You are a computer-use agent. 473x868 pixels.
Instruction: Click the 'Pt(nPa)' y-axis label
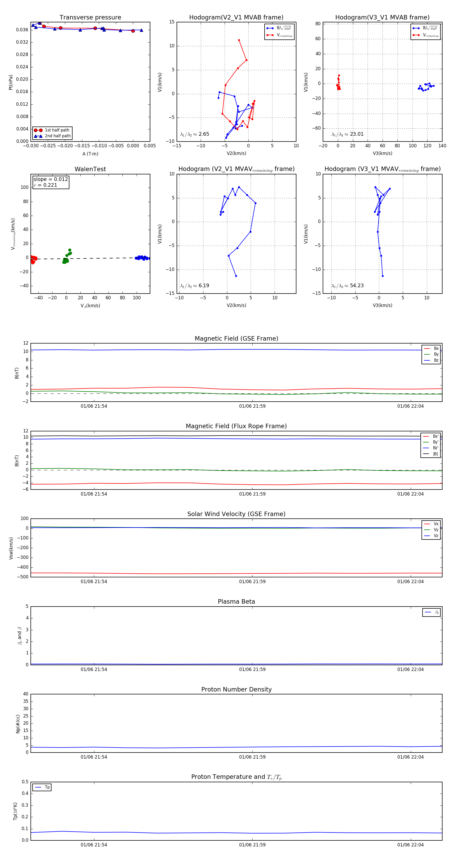click(x=11, y=82)
